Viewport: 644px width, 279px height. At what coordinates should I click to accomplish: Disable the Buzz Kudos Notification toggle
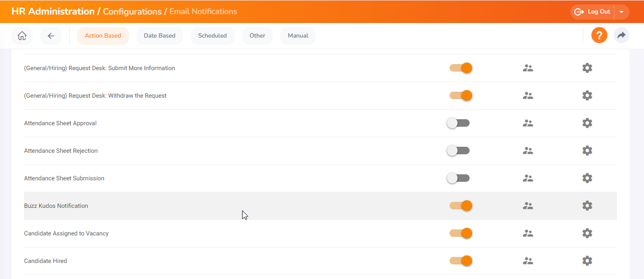pos(461,206)
